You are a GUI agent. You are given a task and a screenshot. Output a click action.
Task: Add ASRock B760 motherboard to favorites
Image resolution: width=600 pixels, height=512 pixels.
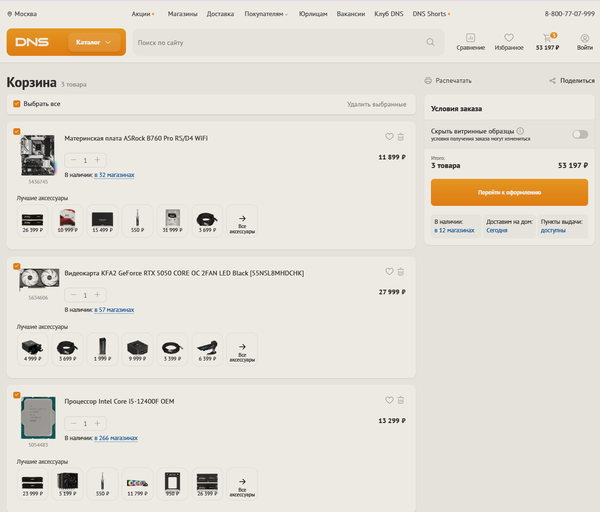pyautogui.click(x=389, y=136)
